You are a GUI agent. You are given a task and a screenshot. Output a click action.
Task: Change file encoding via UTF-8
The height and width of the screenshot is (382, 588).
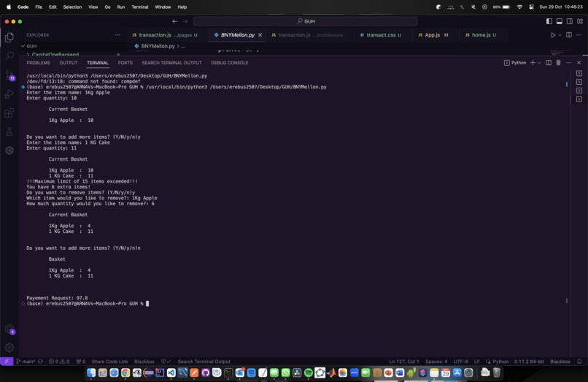tap(460, 362)
